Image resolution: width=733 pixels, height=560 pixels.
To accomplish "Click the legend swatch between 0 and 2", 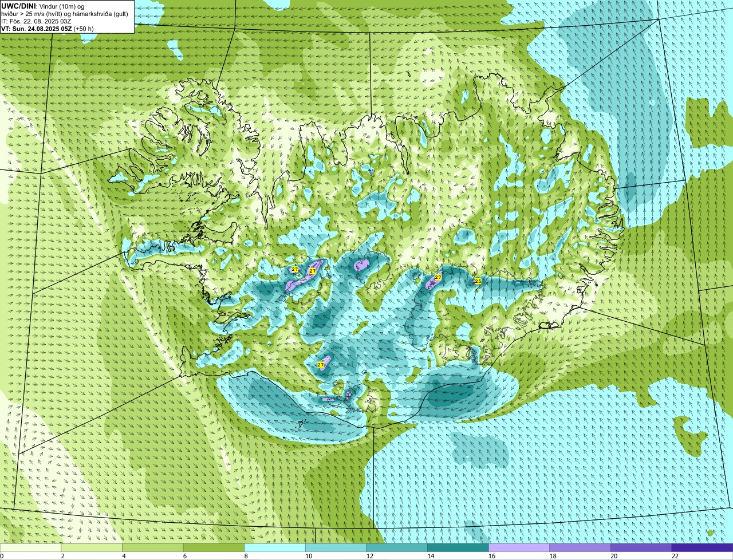I will coord(30,547).
